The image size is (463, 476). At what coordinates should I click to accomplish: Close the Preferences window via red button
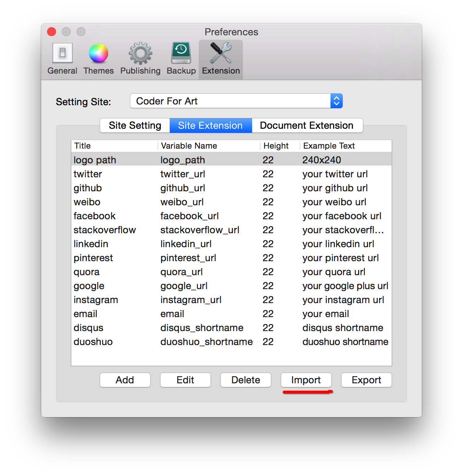pos(52,32)
